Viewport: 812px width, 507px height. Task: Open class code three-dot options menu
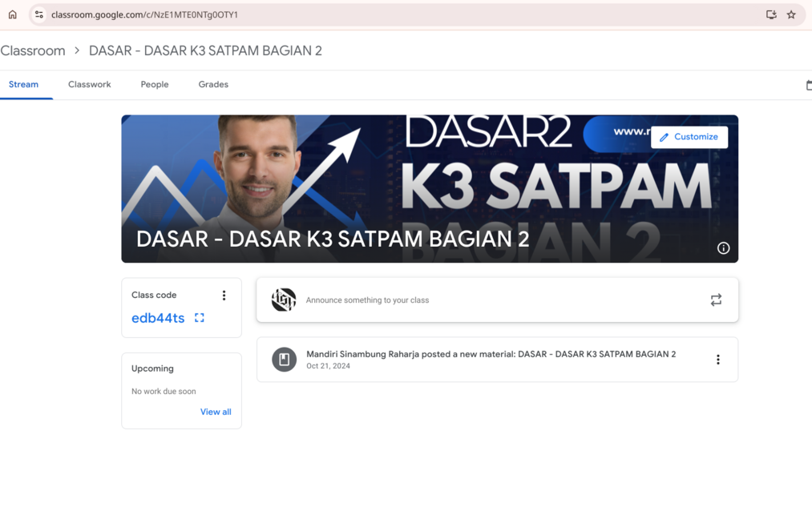pyautogui.click(x=224, y=296)
